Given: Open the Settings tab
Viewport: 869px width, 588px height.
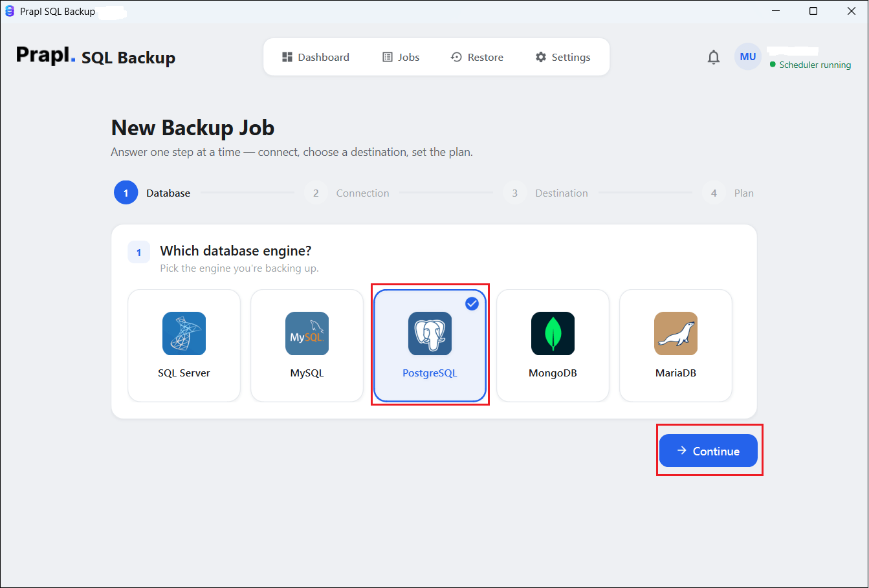Looking at the screenshot, I should click(x=563, y=57).
